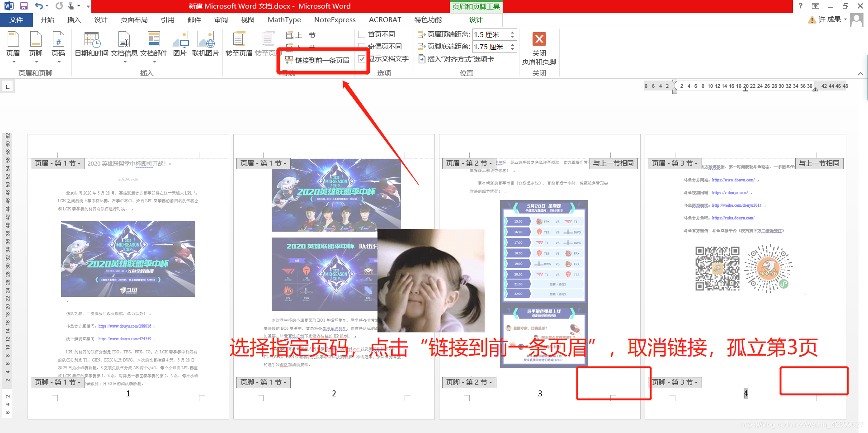Screen dimensions: 868x433
Task: Click the touch/mouse mode hand icon
Action: click(x=71, y=6)
